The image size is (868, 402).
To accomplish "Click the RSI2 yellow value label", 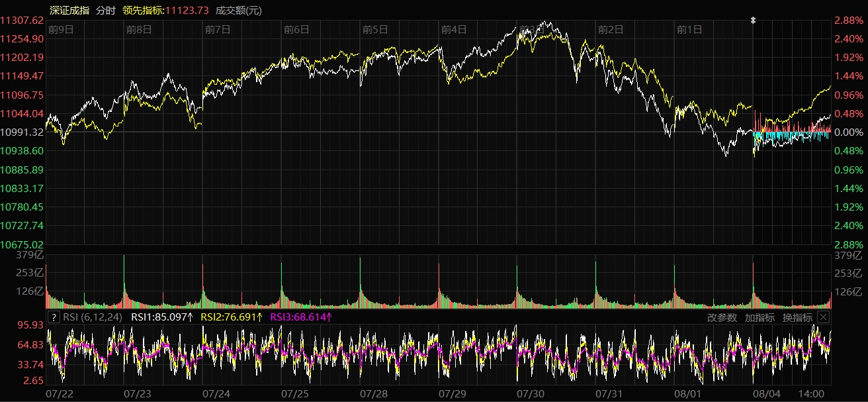I will click(x=232, y=317).
